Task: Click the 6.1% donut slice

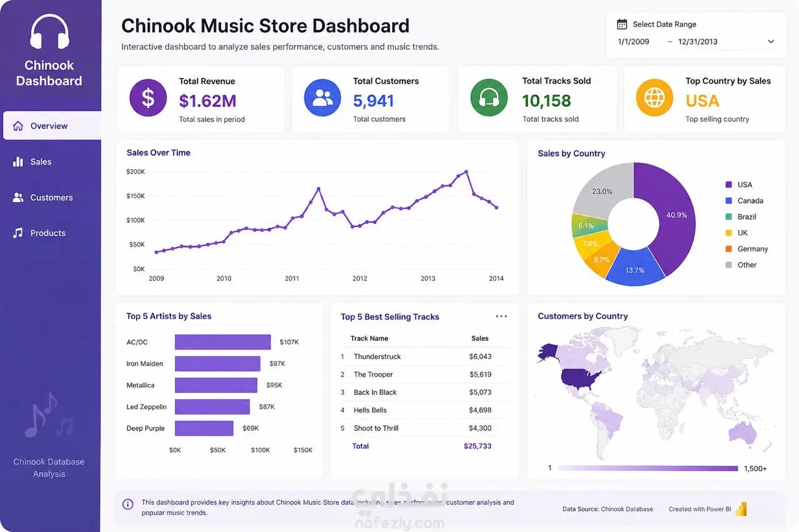Action: [x=587, y=226]
